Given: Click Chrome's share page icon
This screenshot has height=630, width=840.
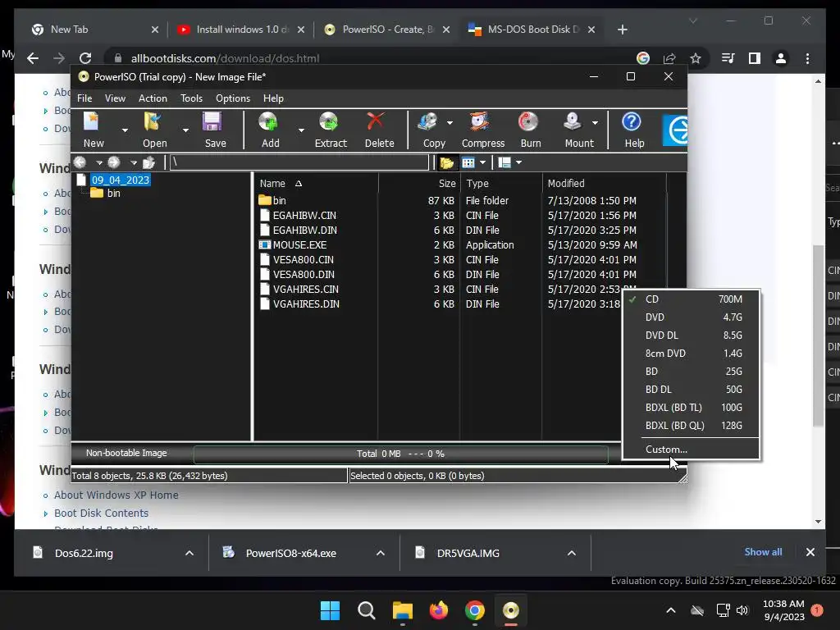Looking at the screenshot, I should coord(669,58).
